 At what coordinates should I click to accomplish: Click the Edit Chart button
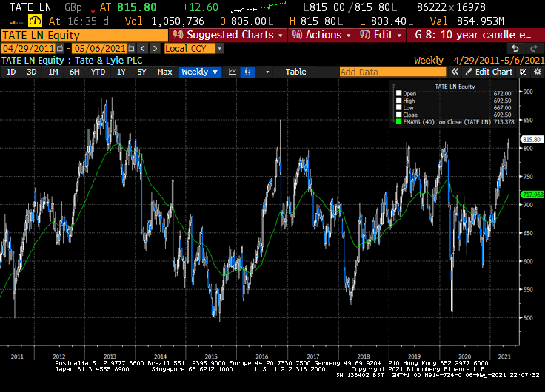[489, 72]
